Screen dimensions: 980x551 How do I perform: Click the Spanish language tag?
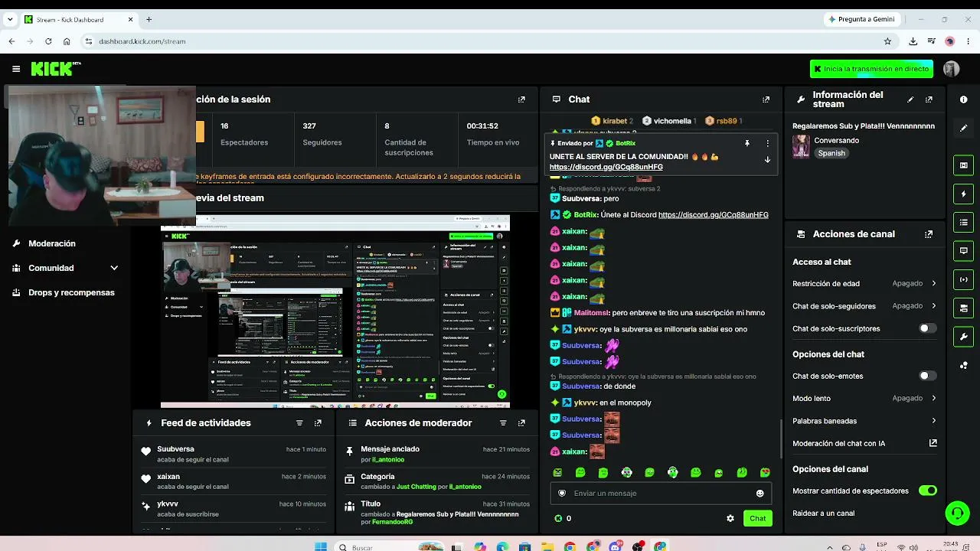[831, 153]
